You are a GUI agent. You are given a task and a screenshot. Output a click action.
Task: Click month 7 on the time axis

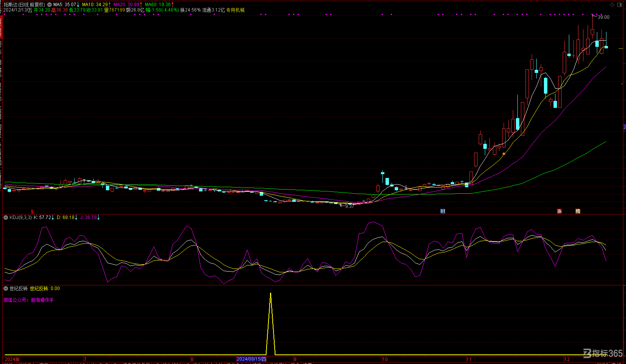pos(85,359)
